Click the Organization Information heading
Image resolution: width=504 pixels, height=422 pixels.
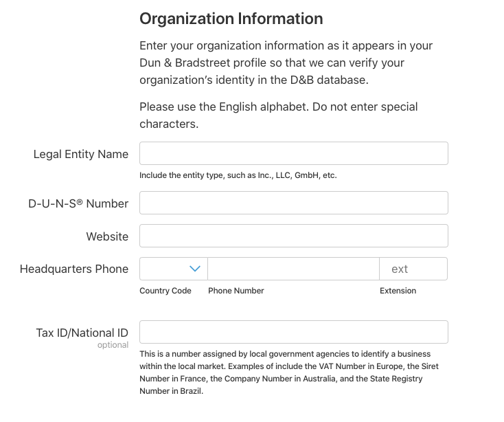[231, 19]
